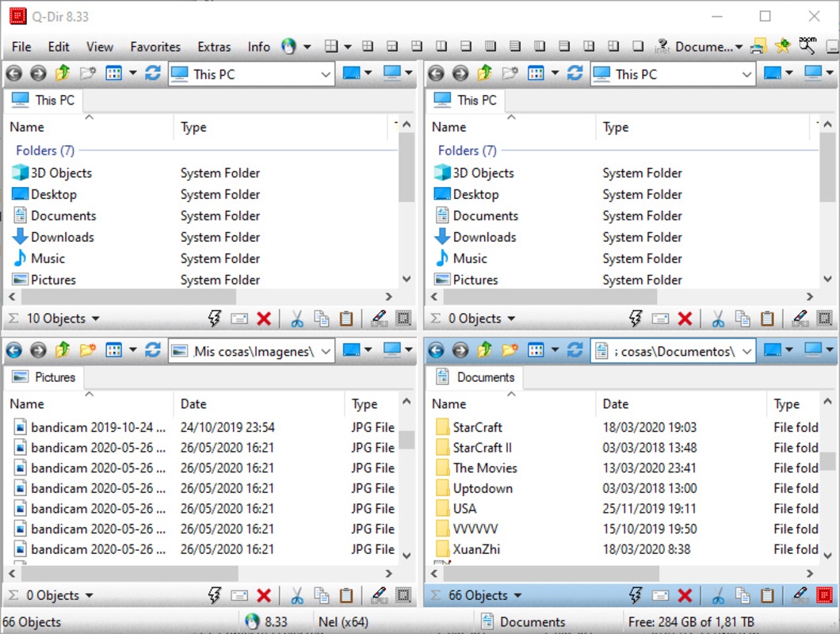Image resolution: width=840 pixels, height=634 pixels.
Task: Click the lightning bolt icon in Pictures pane
Action: click(214, 595)
